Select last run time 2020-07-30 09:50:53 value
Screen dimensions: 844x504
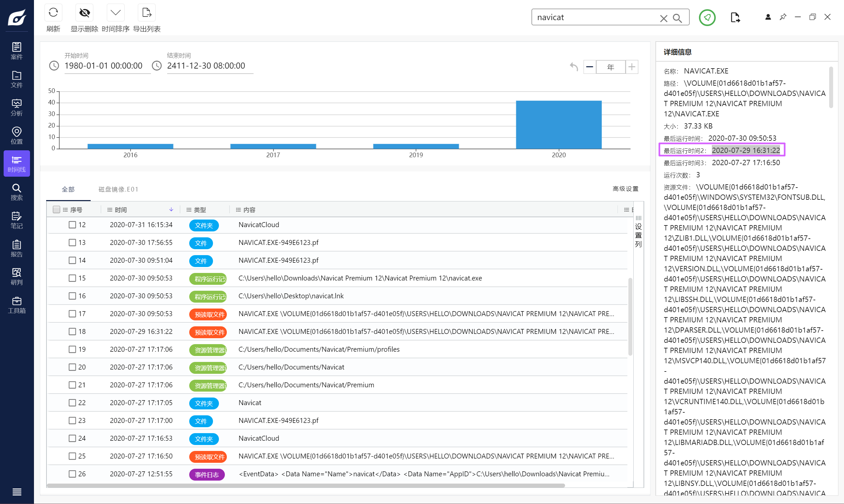tap(742, 138)
